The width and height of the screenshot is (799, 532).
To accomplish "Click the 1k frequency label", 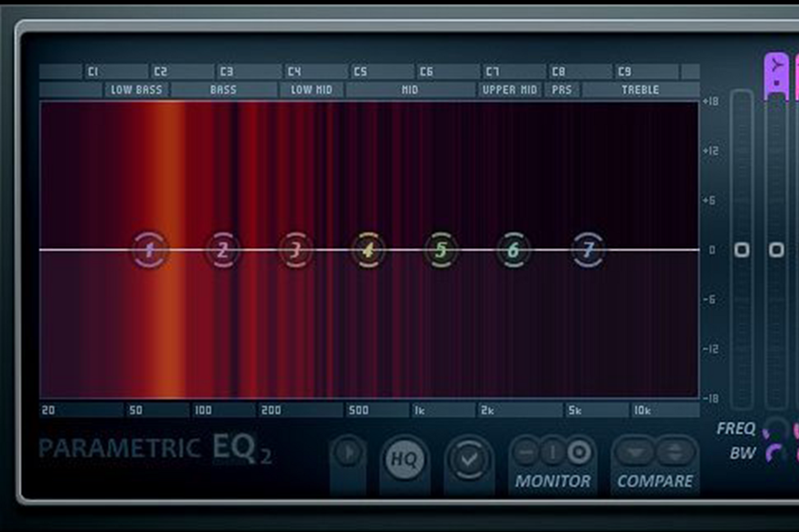I will [x=420, y=410].
